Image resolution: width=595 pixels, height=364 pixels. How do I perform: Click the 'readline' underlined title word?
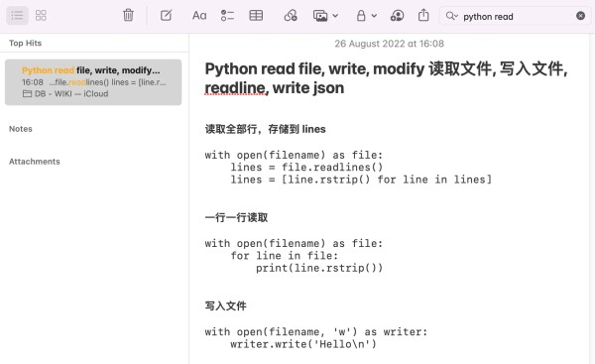(235, 88)
